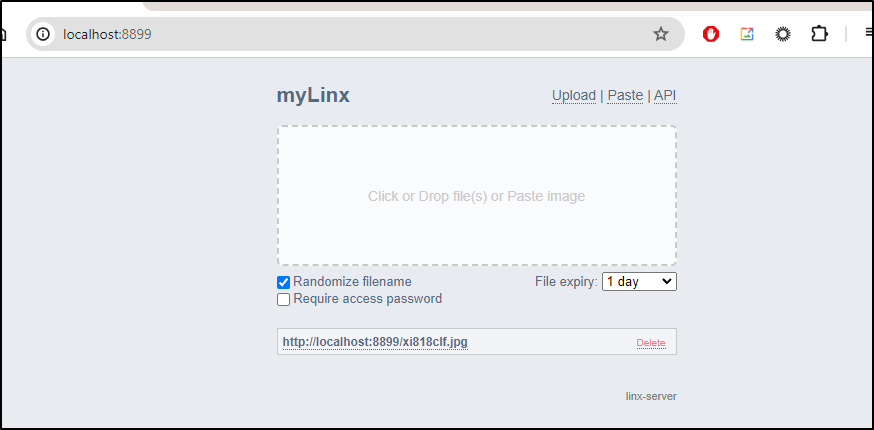Image resolution: width=874 pixels, height=430 pixels.
Task: Open the red stop-hand ad blocker extension
Action: click(x=711, y=35)
